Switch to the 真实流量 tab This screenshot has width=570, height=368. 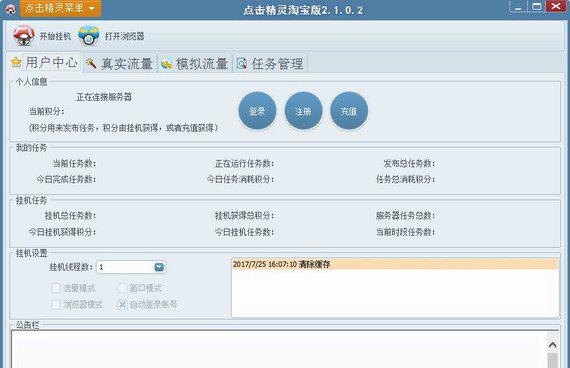(120, 64)
